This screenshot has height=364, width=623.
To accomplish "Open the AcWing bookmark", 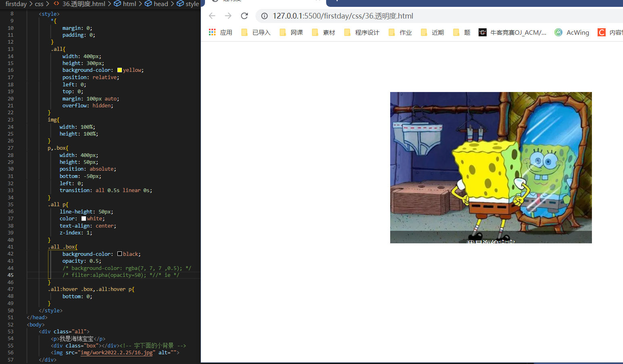I will (572, 32).
